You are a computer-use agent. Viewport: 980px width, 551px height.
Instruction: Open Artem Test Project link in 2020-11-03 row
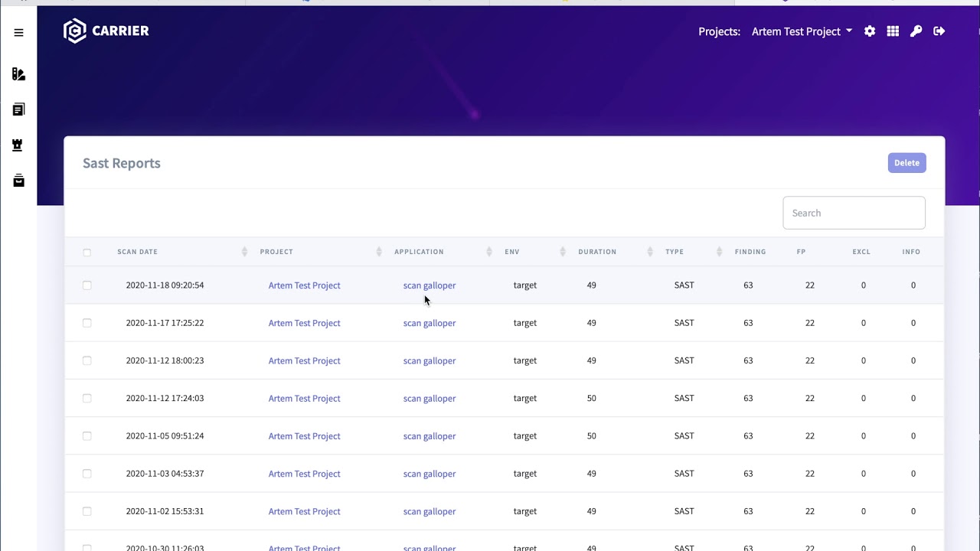coord(304,474)
